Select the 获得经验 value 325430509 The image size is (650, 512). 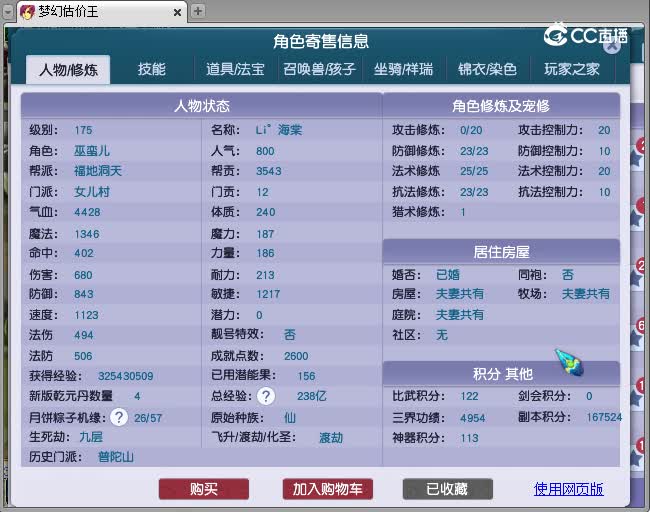coord(126,376)
